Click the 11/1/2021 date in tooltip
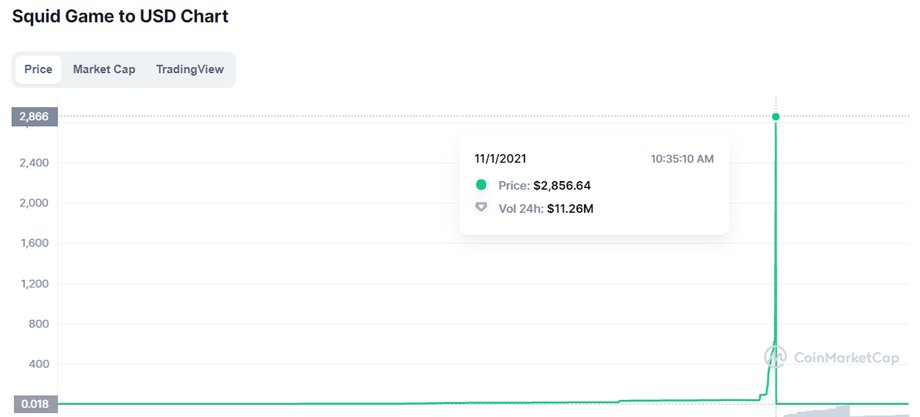920x417 pixels. [x=500, y=159]
